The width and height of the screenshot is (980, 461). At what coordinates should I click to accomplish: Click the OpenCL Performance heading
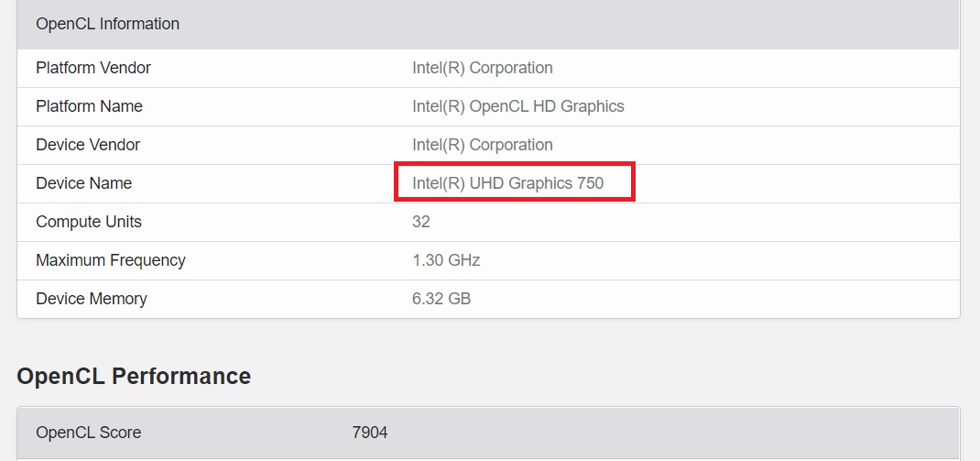click(x=134, y=376)
